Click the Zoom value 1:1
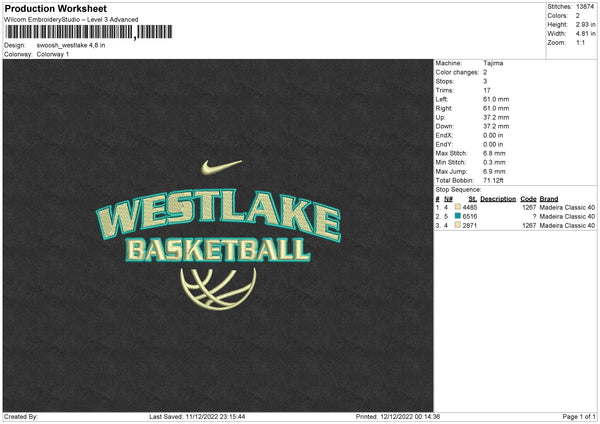 tap(580, 43)
